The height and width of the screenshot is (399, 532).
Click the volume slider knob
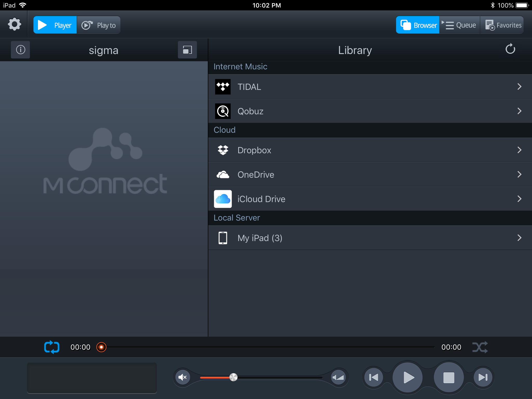[233, 377]
